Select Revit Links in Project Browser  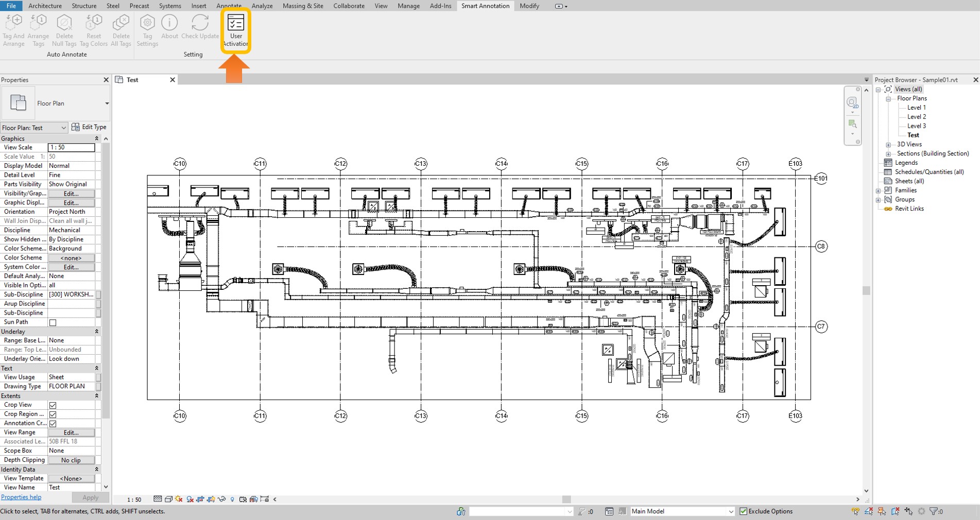909,209
